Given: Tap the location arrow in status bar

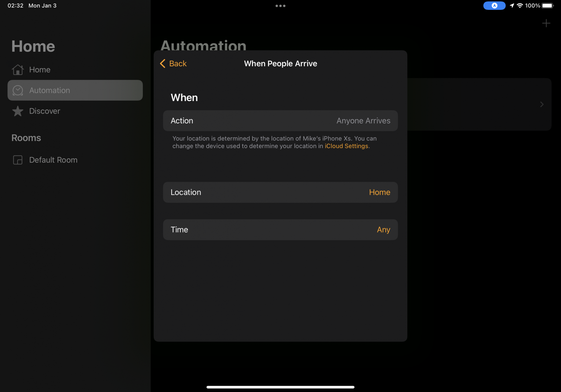Looking at the screenshot, I should tap(512, 6).
